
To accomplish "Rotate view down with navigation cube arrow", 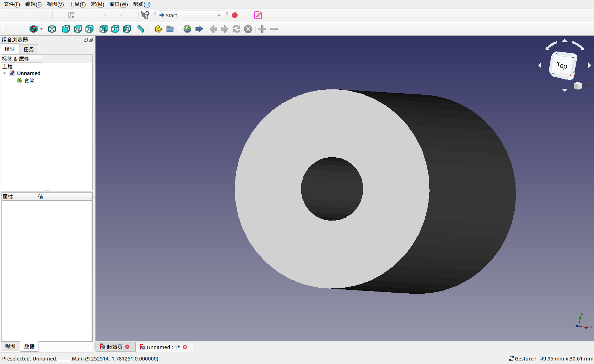I will click(565, 90).
